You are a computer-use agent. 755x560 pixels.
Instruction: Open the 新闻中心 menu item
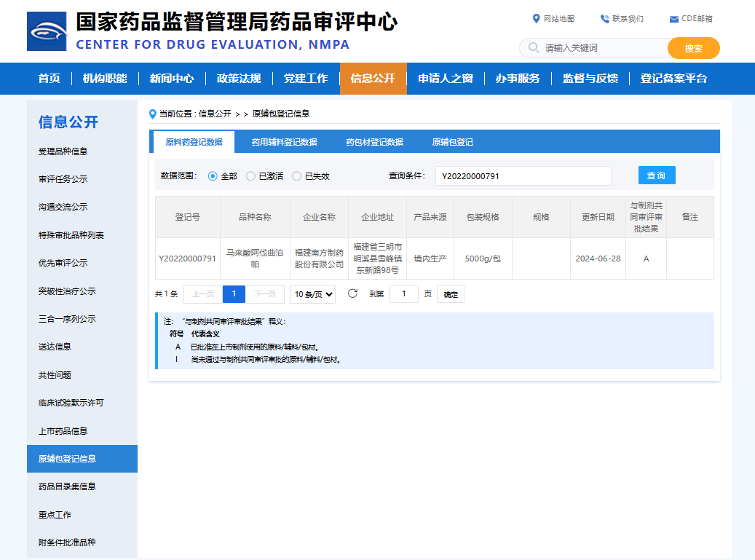[170, 78]
